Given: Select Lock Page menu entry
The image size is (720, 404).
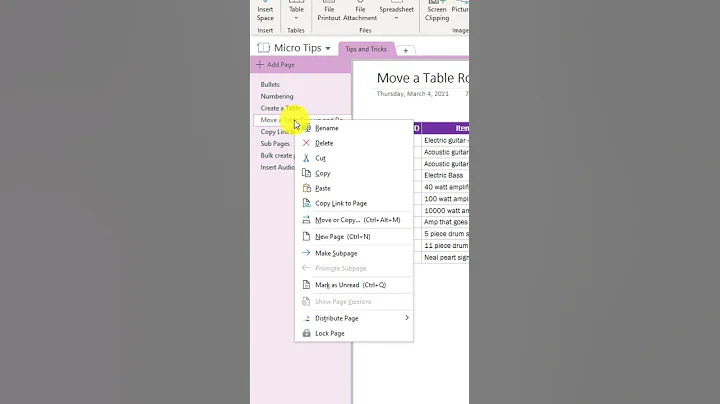Looking at the screenshot, I should click(x=354, y=333).
